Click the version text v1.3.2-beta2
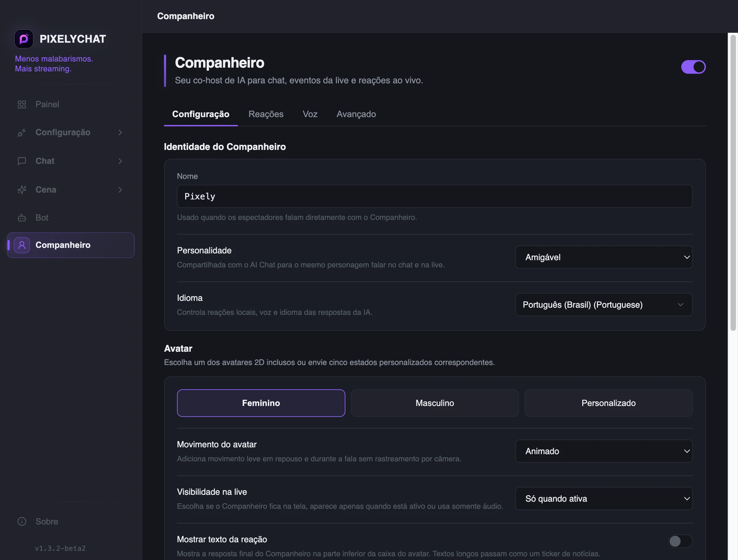 [x=60, y=548]
